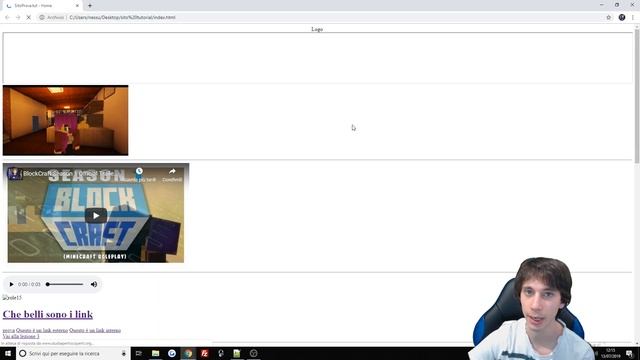Open the YouTube channel avatar in the embed
The height and width of the screenshot is (360, 640).
pyautogui.click(x=14, y=173)
